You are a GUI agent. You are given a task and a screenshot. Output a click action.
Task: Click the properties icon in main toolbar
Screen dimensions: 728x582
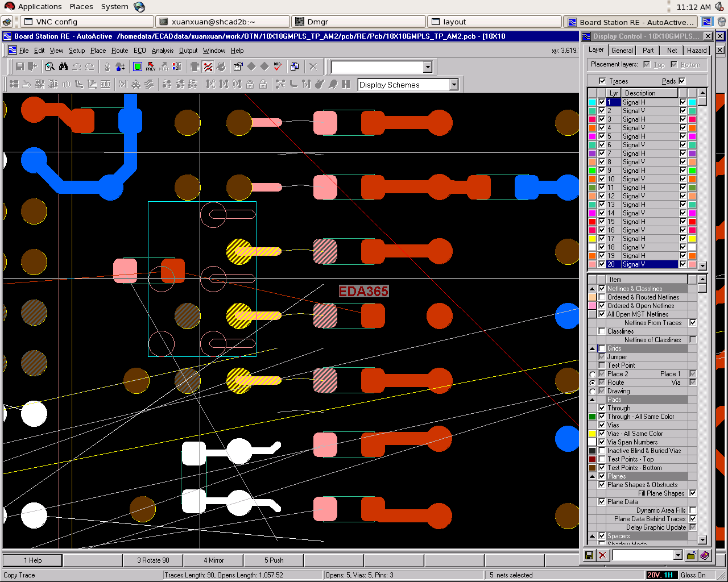coord(238,66)
